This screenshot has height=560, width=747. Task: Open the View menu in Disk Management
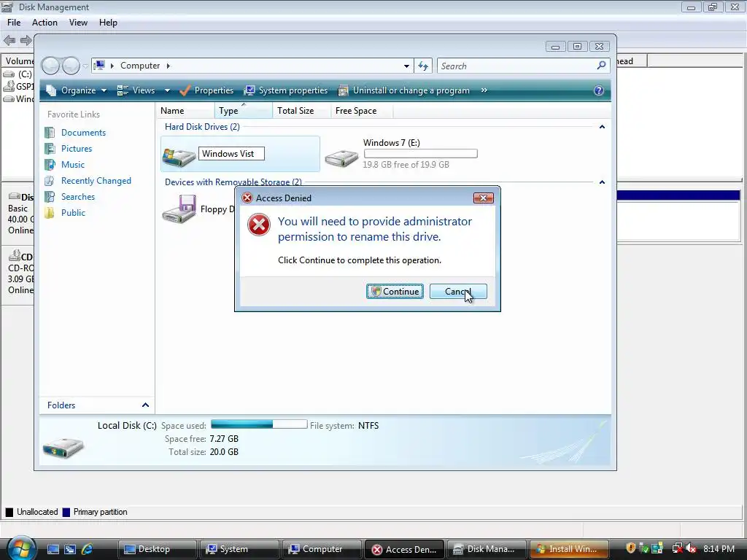click(78, 23)
